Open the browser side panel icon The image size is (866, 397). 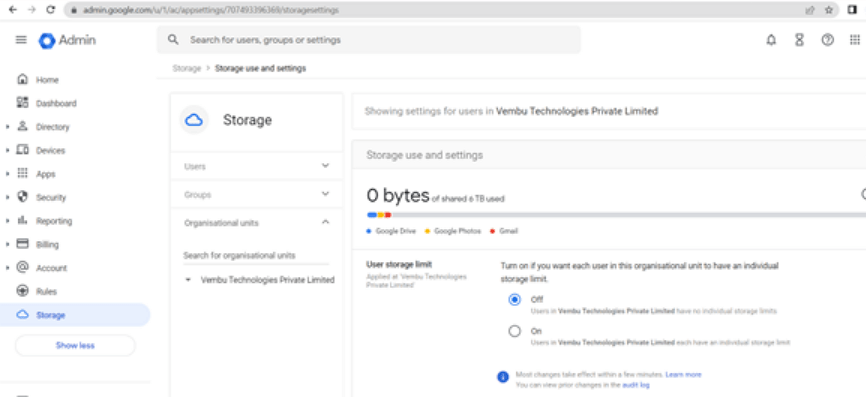pyautogui.click(x=853, y=9)
